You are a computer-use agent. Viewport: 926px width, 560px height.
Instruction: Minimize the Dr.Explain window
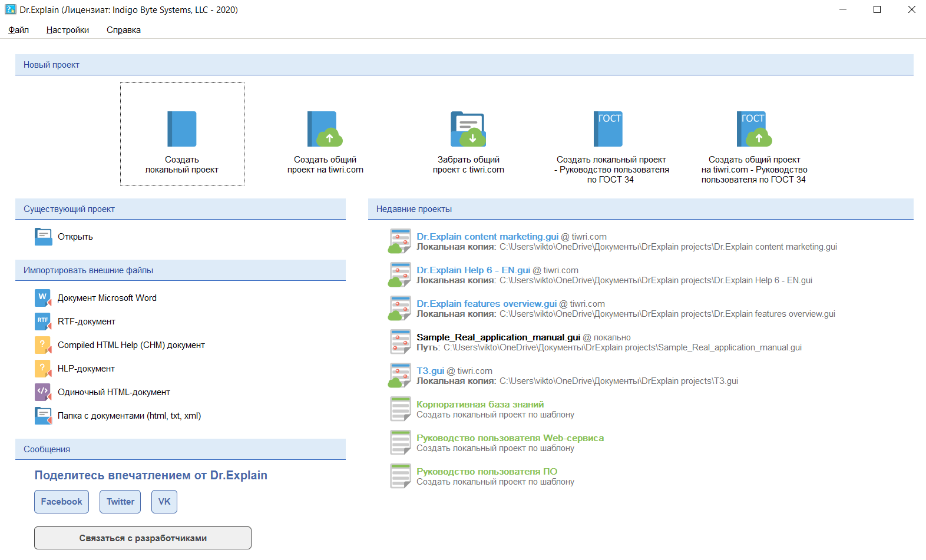pos(843,9)
